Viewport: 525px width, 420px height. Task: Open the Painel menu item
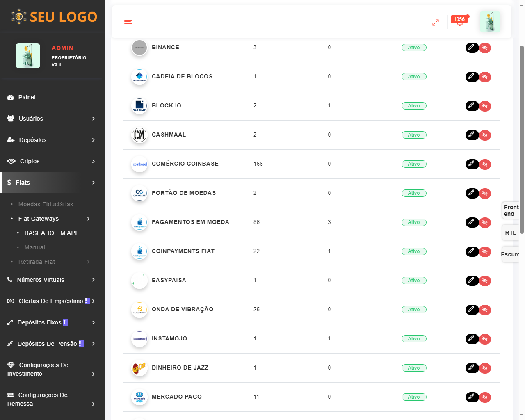[27, 97]
